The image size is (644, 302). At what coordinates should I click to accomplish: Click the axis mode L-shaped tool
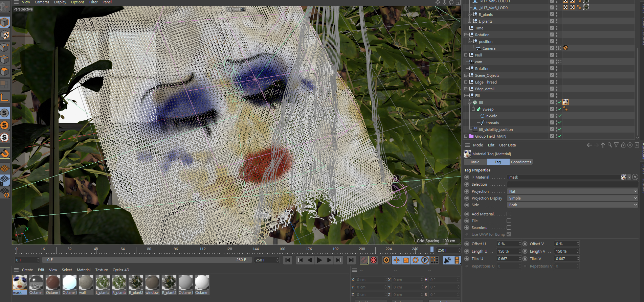[5, 98]
